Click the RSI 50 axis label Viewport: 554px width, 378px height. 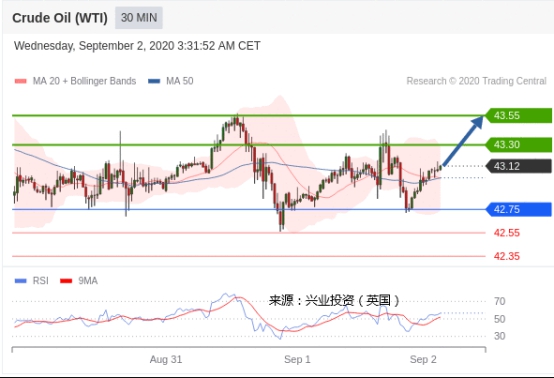tap(500, 319)
